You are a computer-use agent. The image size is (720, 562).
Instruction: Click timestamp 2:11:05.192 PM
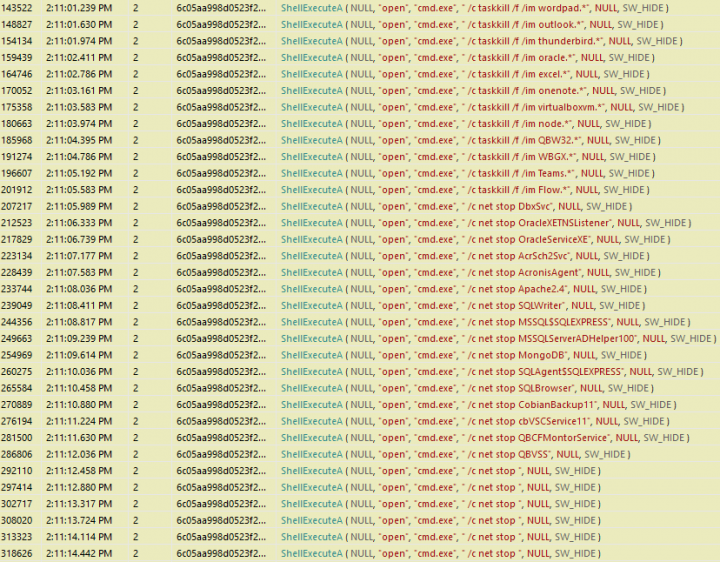tap(79, 173)
